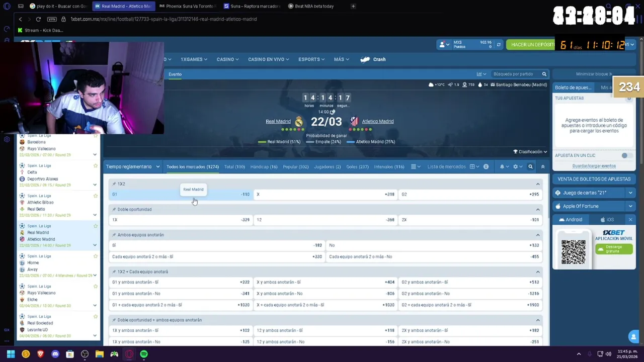
Task: Expand the Apple Of Fortune panel
Action: point(630,206)
